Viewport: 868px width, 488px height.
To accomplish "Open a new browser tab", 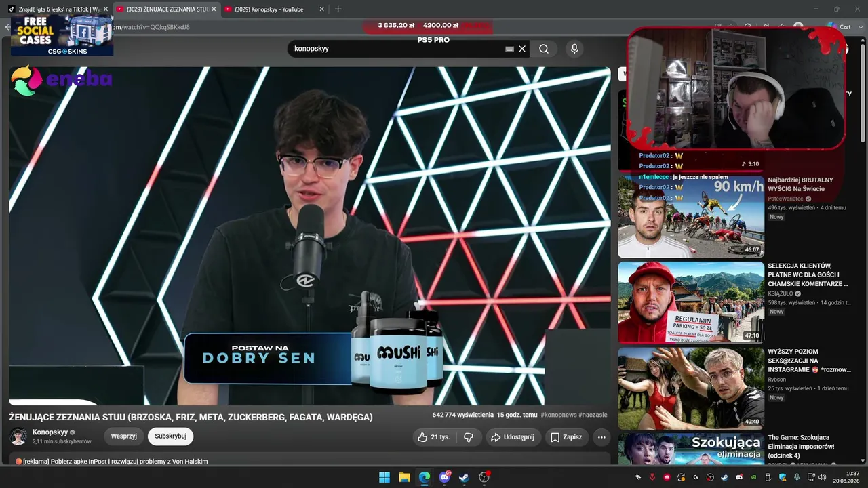I will (338, 9).
